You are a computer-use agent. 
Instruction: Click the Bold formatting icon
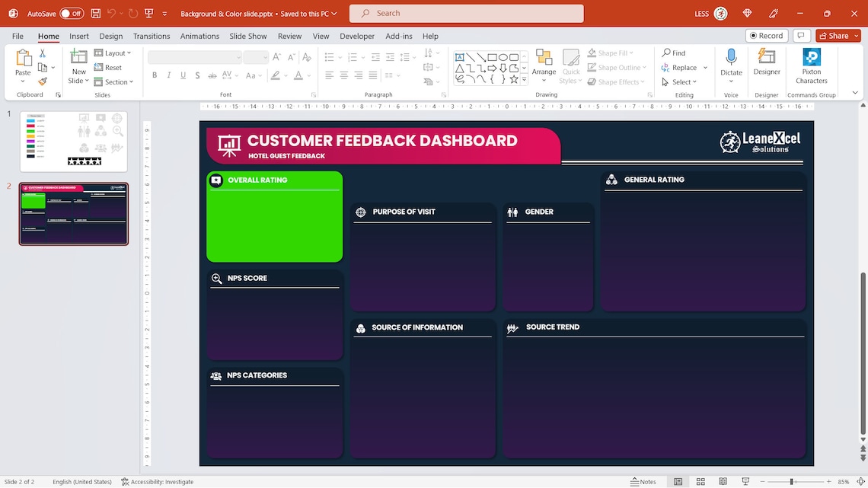pyautogui.click(x=155, y=75)
